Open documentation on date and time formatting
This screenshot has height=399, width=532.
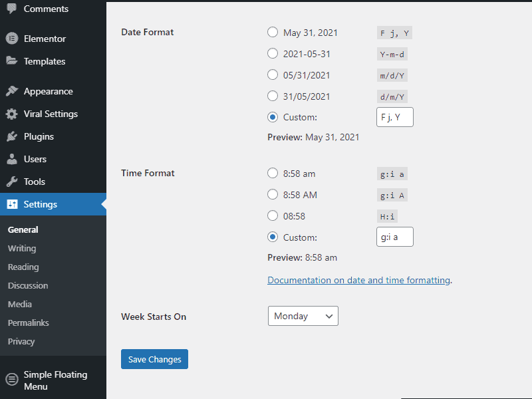[x=359, y=280]
